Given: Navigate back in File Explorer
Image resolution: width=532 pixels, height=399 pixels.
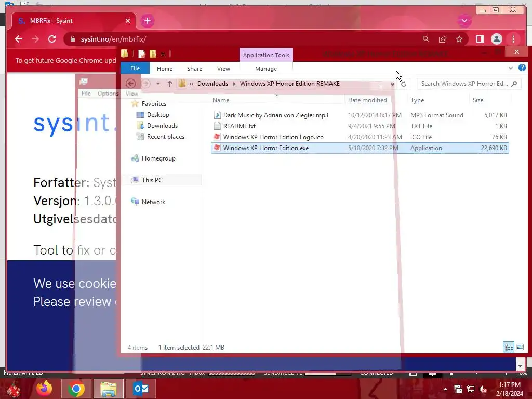Looking at the screenshot, I should pyautogui.click(x=130, y=84).
